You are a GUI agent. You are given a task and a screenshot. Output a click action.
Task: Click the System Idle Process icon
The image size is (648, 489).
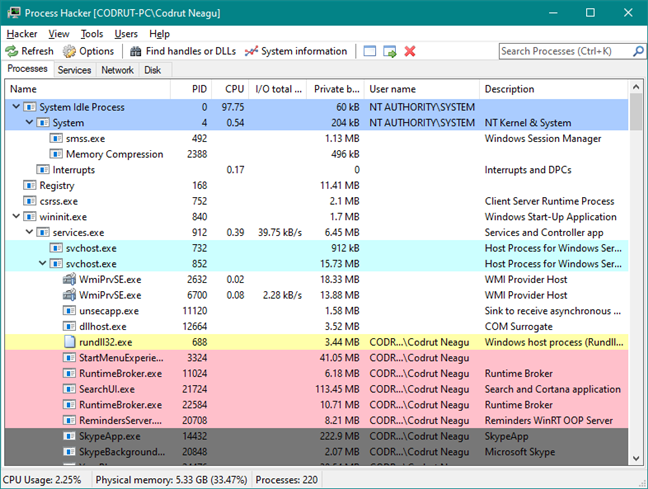(29, 107)
